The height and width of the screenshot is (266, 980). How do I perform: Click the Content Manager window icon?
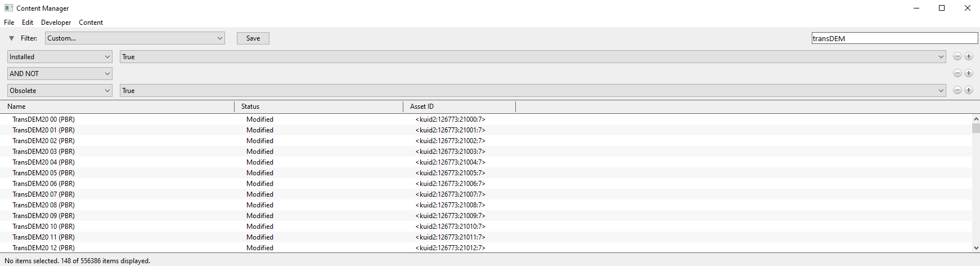click(8, 8)
